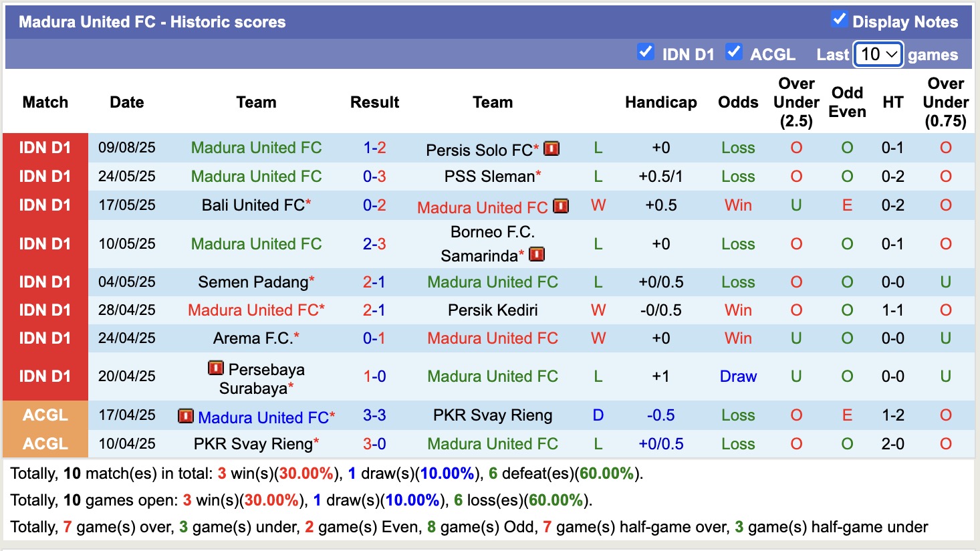Image resolution: width=980 pixels, height=551 pixels.
Task: Click the horizontal scrollbar at page bottom
Action: coord(490,547)
